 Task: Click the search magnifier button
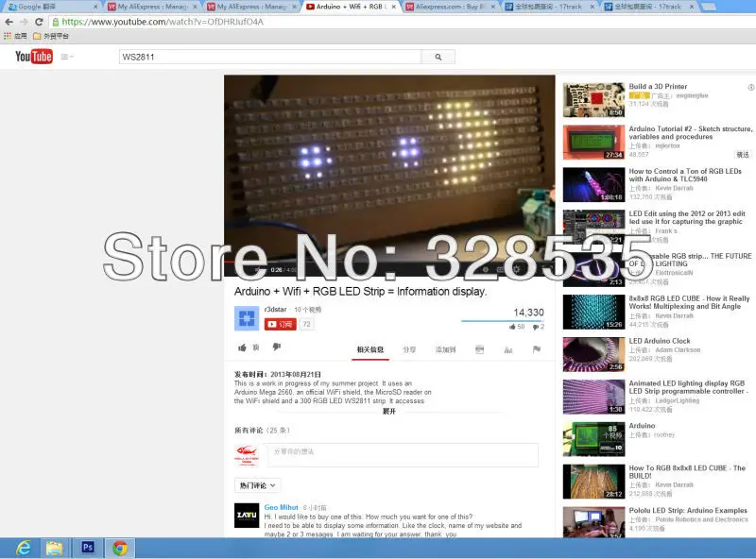(438, 57)
